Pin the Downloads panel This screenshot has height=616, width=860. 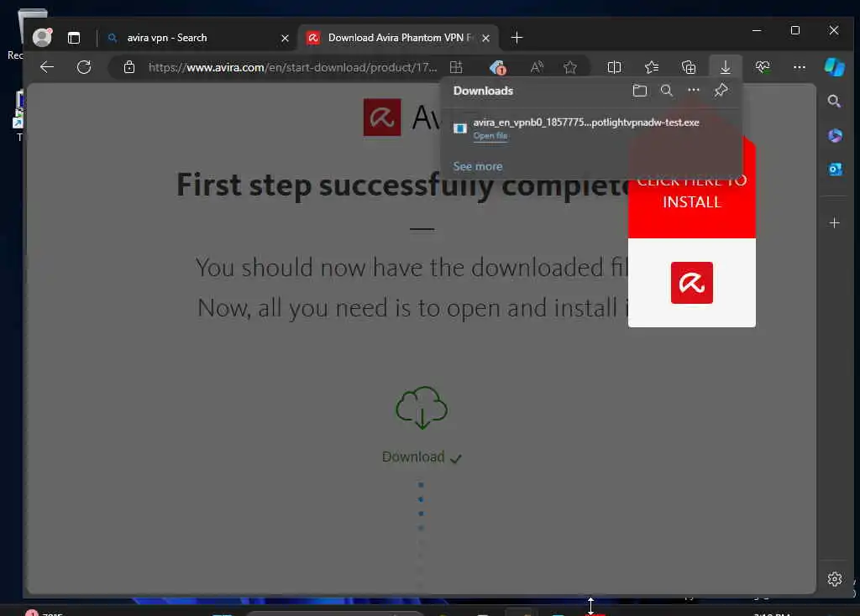(721, 91)
